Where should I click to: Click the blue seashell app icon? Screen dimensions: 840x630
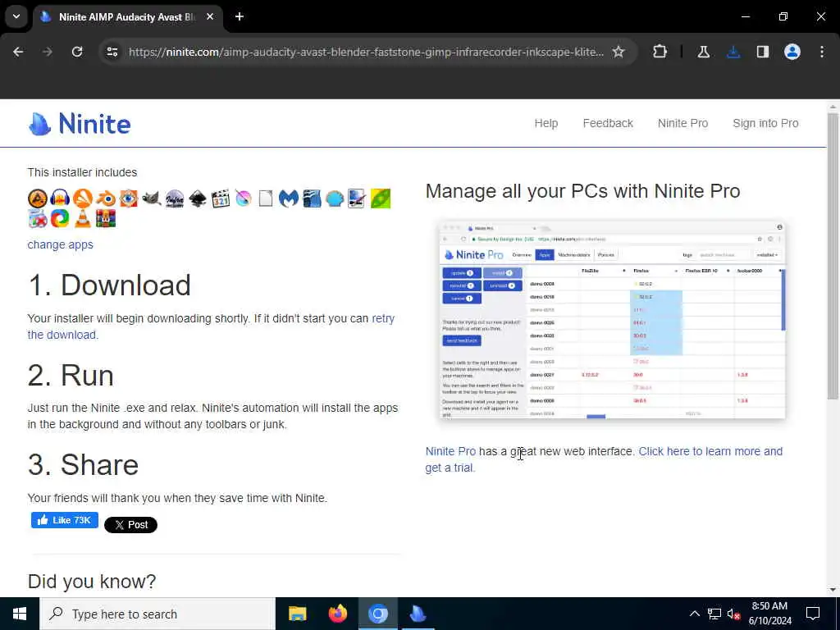point(335,199)
